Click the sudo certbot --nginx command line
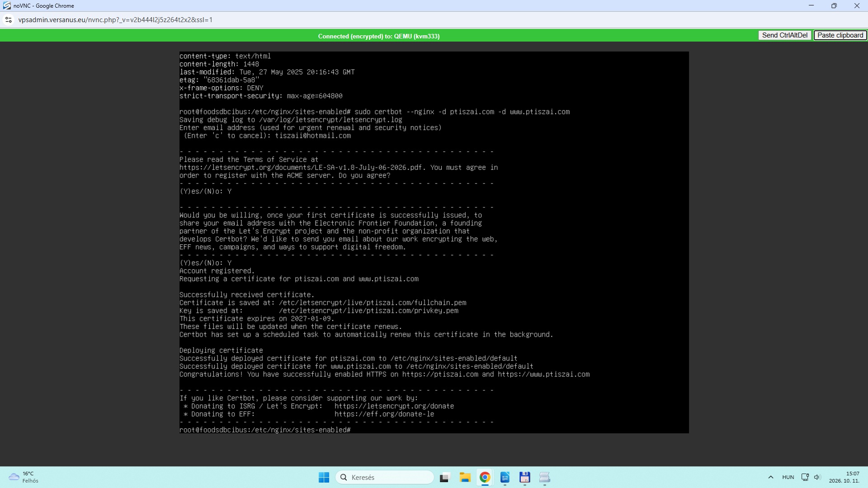The height and width of the screenshot is (488, 868). 462,112
